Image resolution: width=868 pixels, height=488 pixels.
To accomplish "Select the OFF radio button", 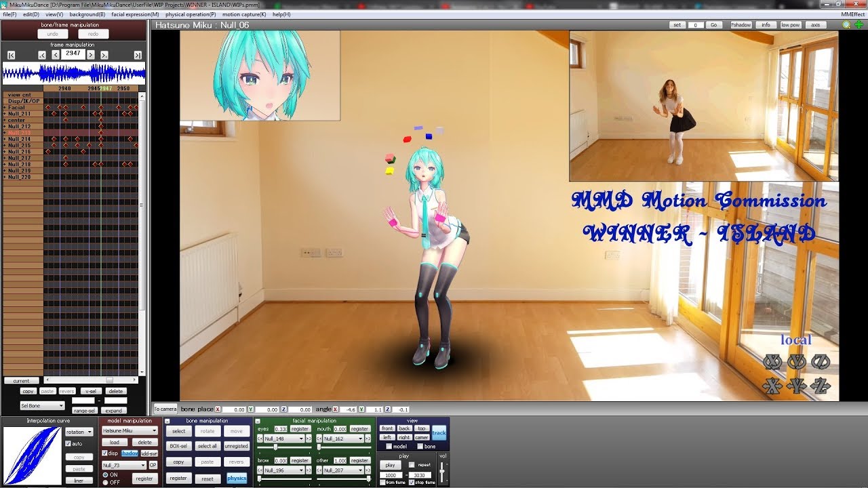I will pos(106,483).
